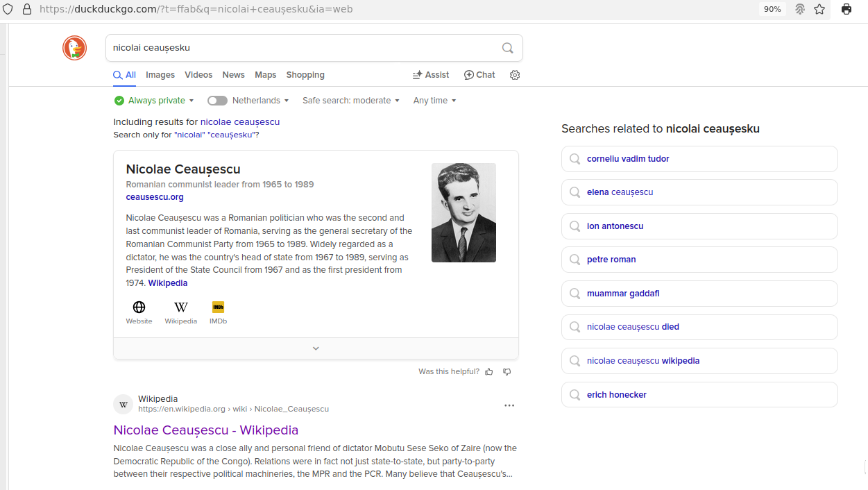The image size is (868, 490).
Task: Toggle the Netherlands region switch
Action: click(217, 101)
